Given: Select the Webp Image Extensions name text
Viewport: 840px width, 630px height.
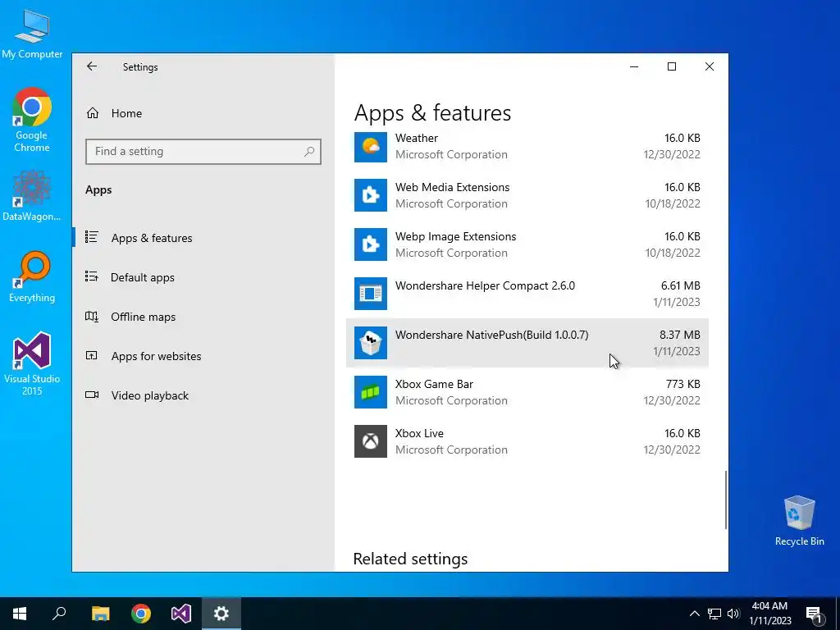Looking at the screenshot, I should click(455, 237).
